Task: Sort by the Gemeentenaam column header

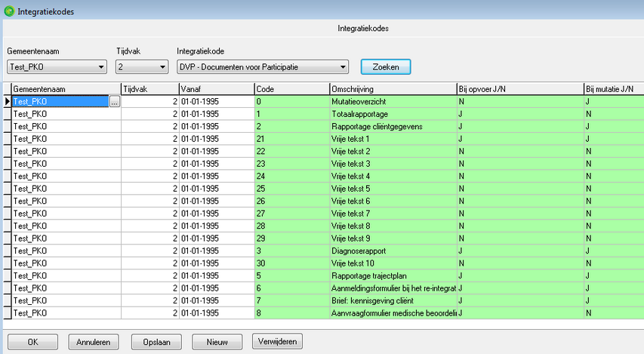Action: [66, 89]
